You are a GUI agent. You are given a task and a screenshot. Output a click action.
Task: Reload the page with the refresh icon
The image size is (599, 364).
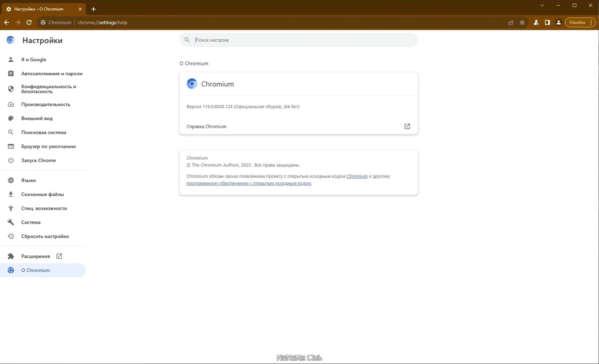click(29, 22)
